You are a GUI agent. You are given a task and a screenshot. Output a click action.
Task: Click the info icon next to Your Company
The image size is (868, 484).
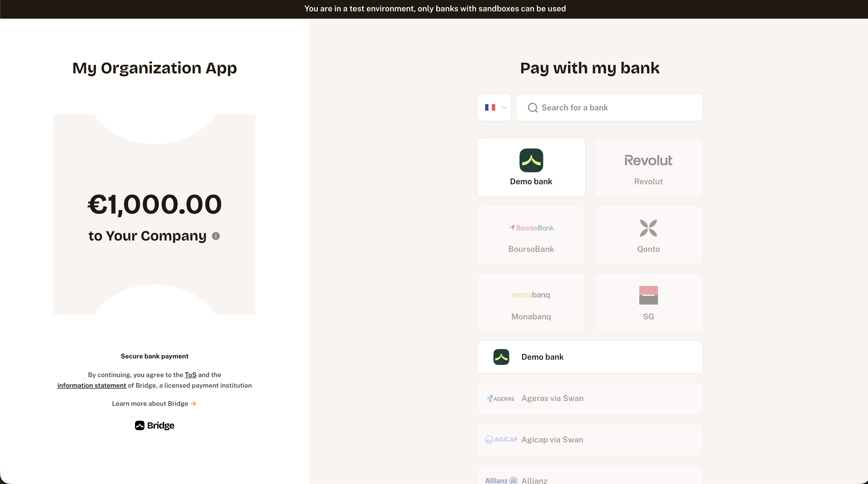216,236
